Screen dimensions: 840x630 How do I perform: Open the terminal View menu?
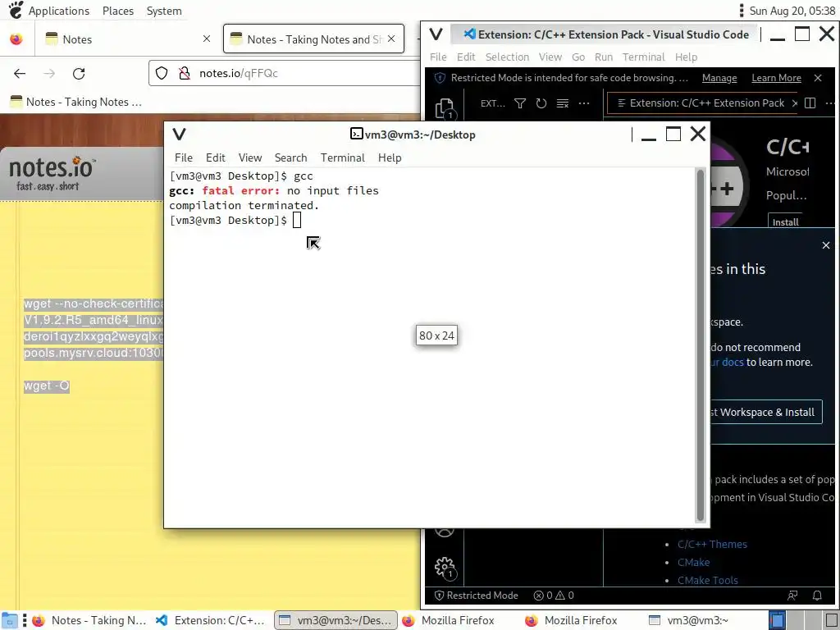(x=250, y=157)
